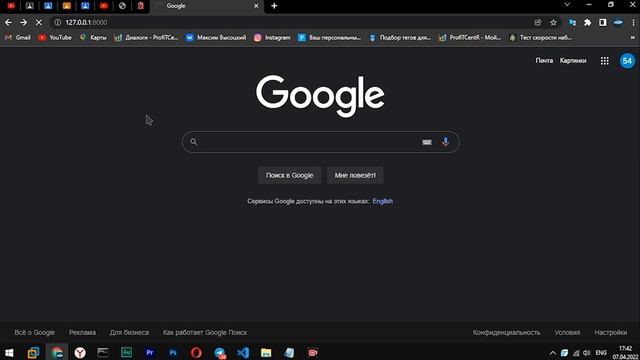Image resolution: width=640 pixels, height=360 pixels.
Task: Open the Gmail bookmark
Action: coord(18,38)
